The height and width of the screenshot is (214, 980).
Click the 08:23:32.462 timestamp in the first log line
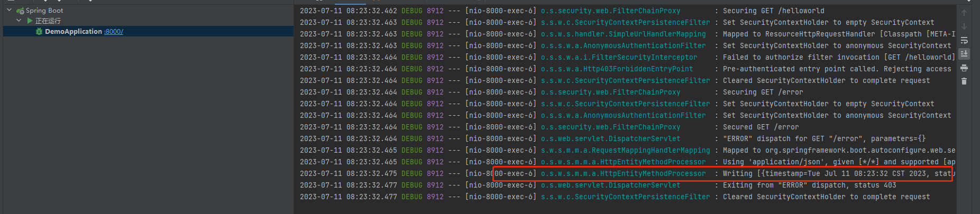tap(371, 11)
